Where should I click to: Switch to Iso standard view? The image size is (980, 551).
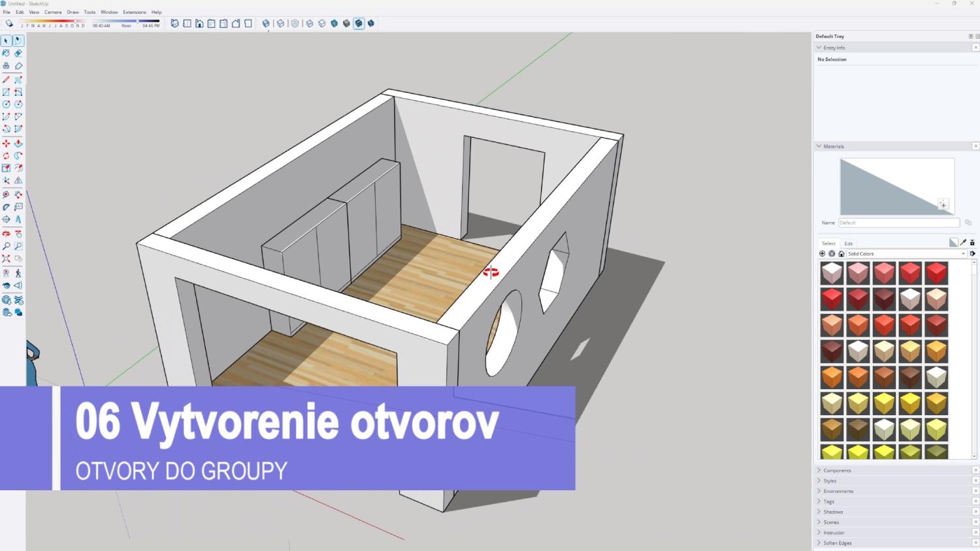pyautogui.click(x=174, y=24)
